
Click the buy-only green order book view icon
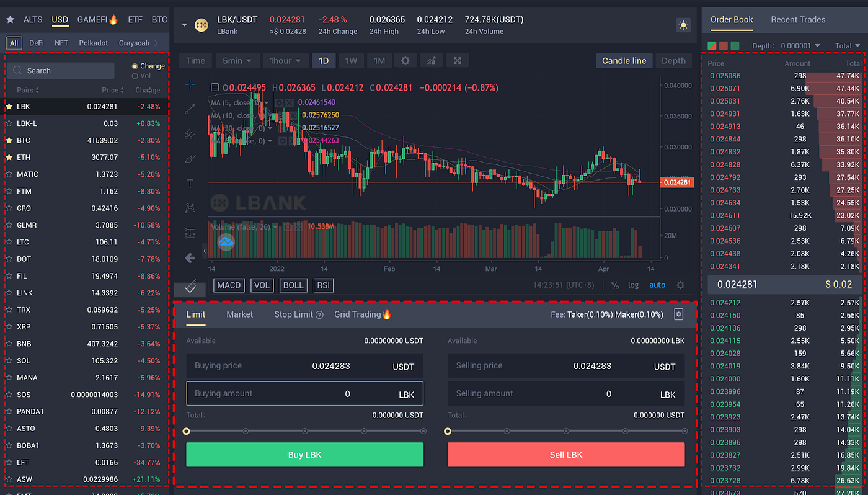[735, 45]
